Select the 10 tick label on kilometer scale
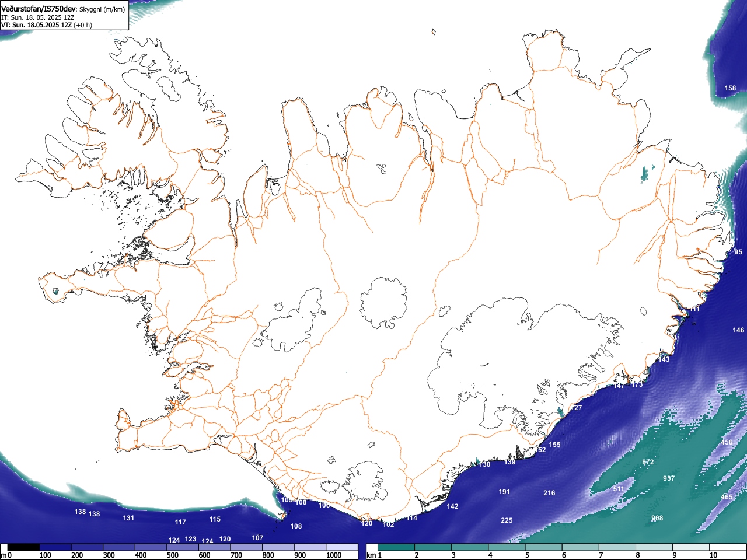747x560 pixels. pyautogui.click(x=713, y=555)
